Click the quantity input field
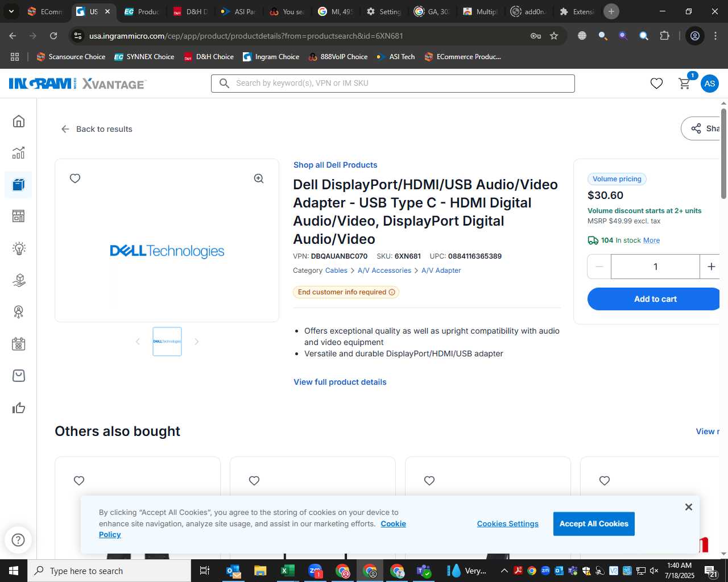The image size is (728, 582). 655,267
